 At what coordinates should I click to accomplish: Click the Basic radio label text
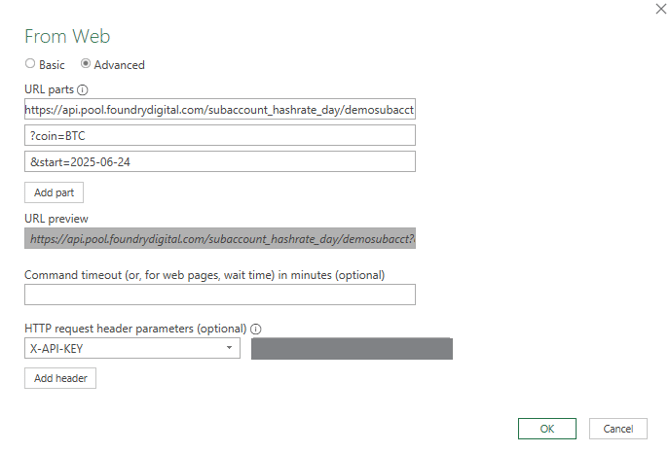(x=52, y=65)
